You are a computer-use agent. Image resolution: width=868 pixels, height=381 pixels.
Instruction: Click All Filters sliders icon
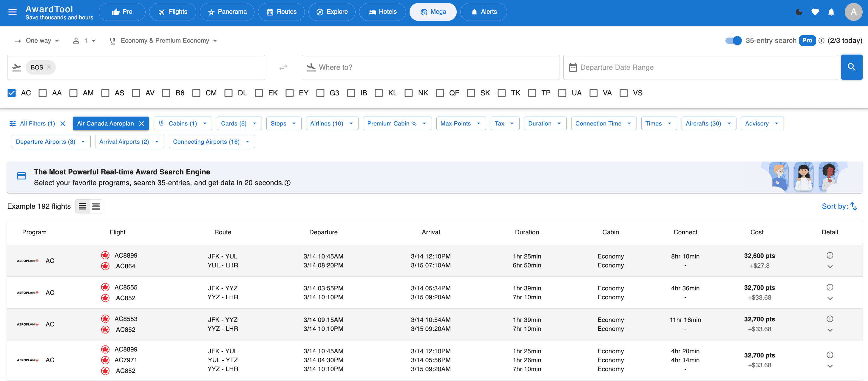[13, 124]
